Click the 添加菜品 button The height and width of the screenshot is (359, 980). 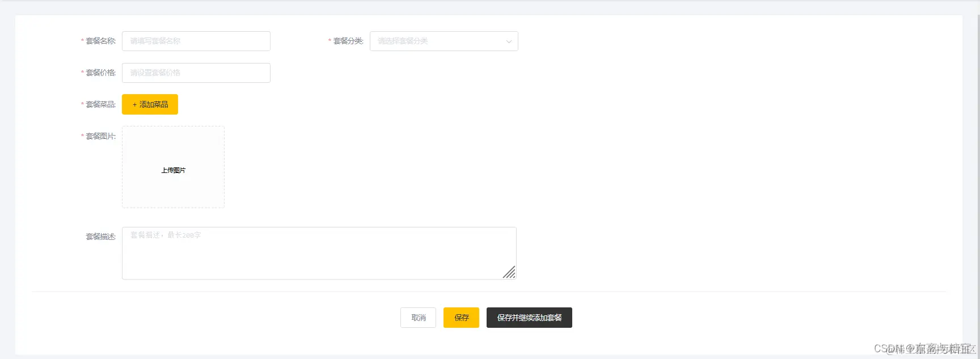(150, 104)
